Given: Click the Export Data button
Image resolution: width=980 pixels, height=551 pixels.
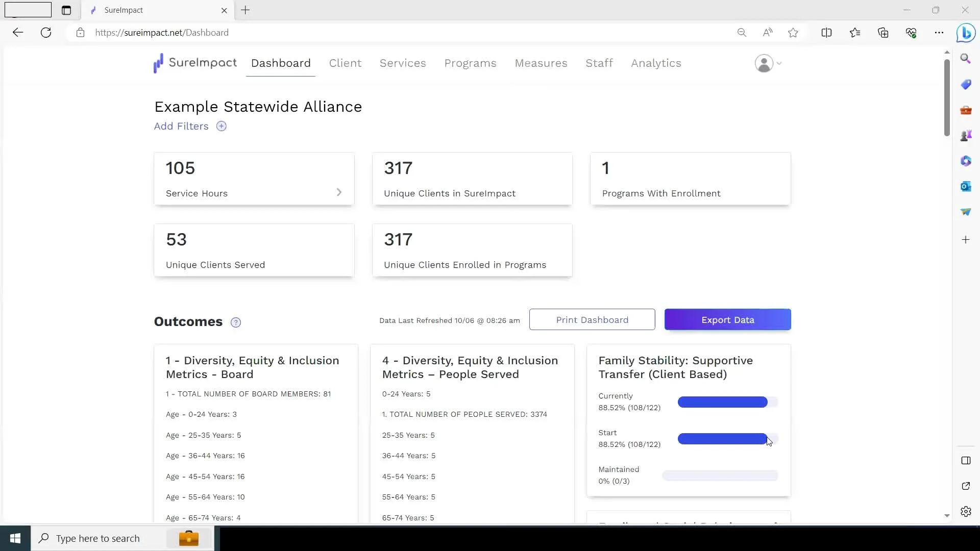Looking at the screenshot, I should click(727, 320).
